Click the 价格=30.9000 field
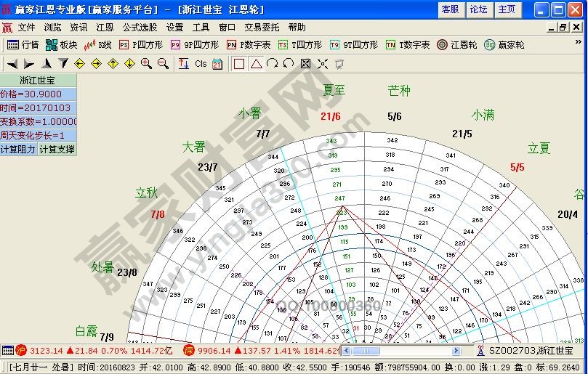 coord(38,94)
